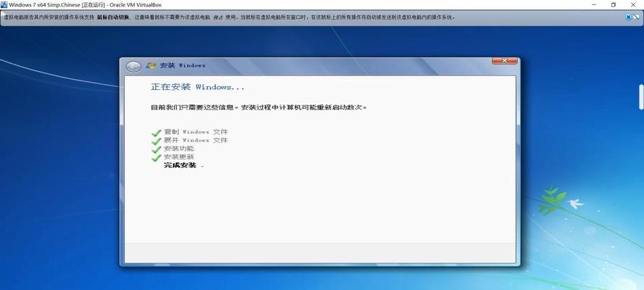Viewport: 644px width, 290px height.
Task: Dismiss the mouse integration notice with blue X
Action: point(628,17)
